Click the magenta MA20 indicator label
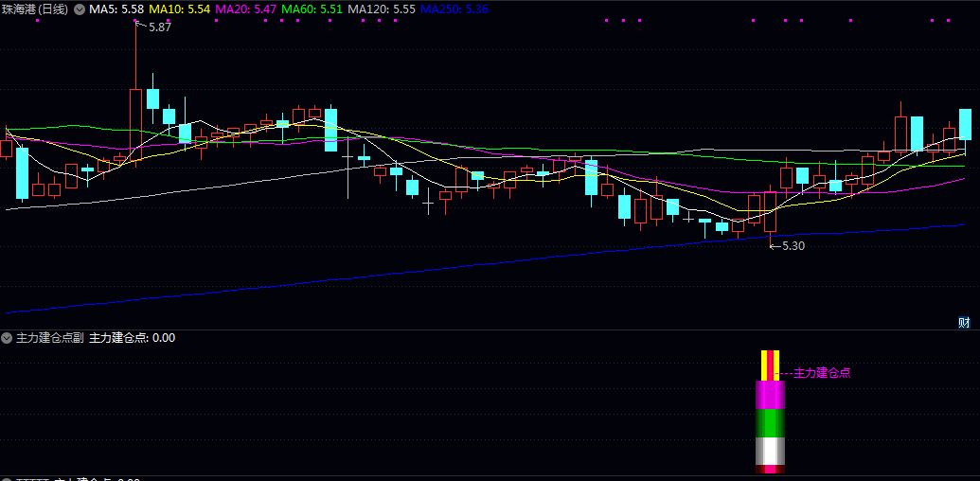This screenshot has height=481, width=980. click(246, 9)
